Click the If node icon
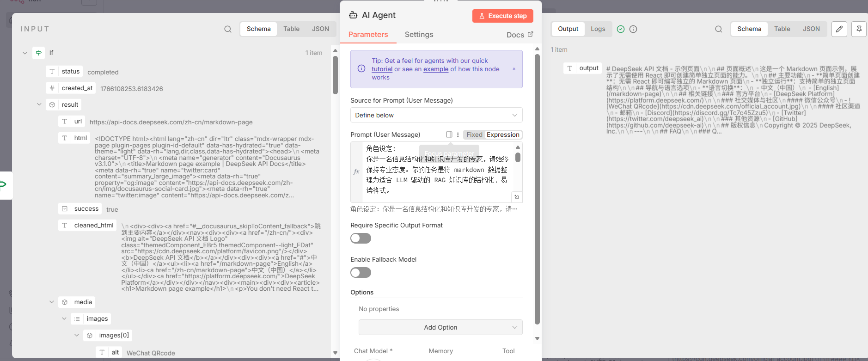The height and width of the screenshot is (361, 868). coord(39,53)
